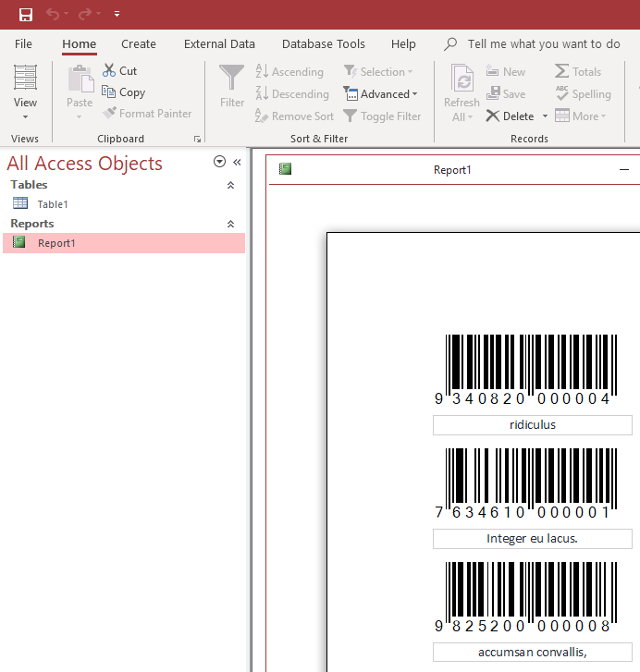Sort Descending

point(292,94)
